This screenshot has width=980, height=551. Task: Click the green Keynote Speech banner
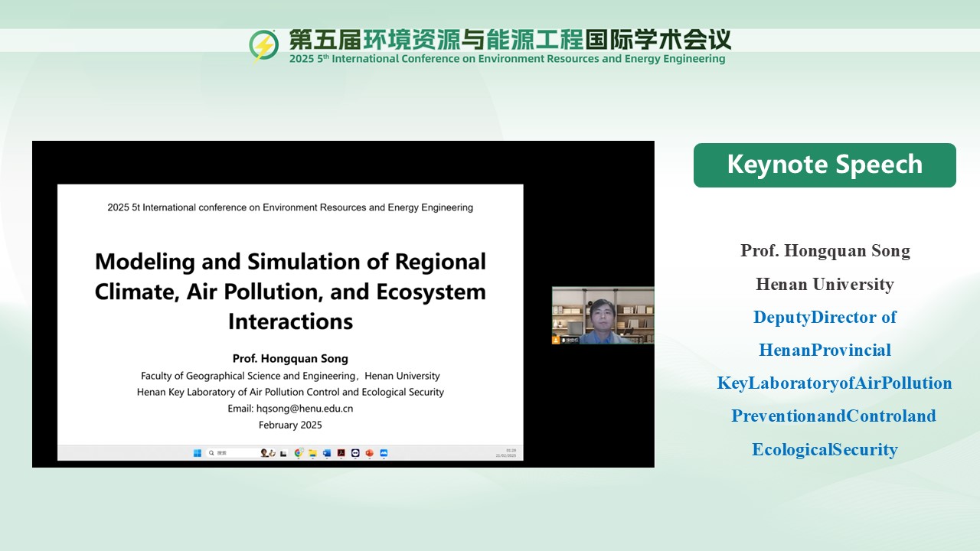click(825, 165)
